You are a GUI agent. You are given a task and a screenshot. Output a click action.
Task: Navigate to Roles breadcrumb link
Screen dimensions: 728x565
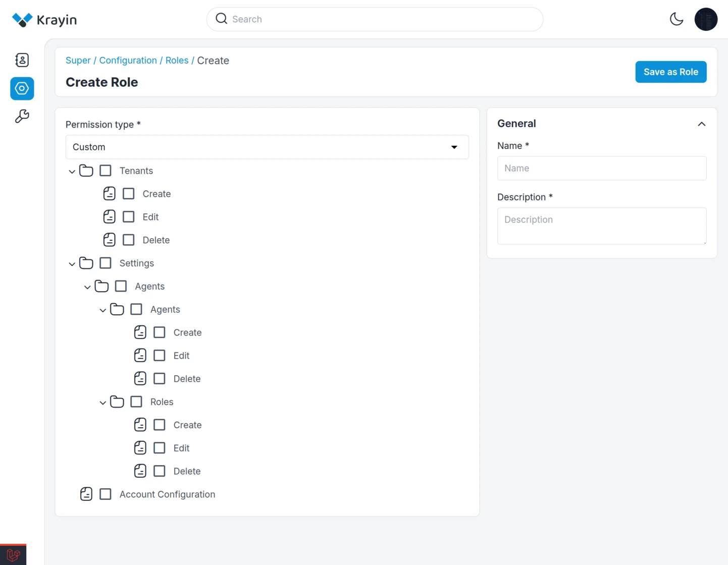click(177, 60)
